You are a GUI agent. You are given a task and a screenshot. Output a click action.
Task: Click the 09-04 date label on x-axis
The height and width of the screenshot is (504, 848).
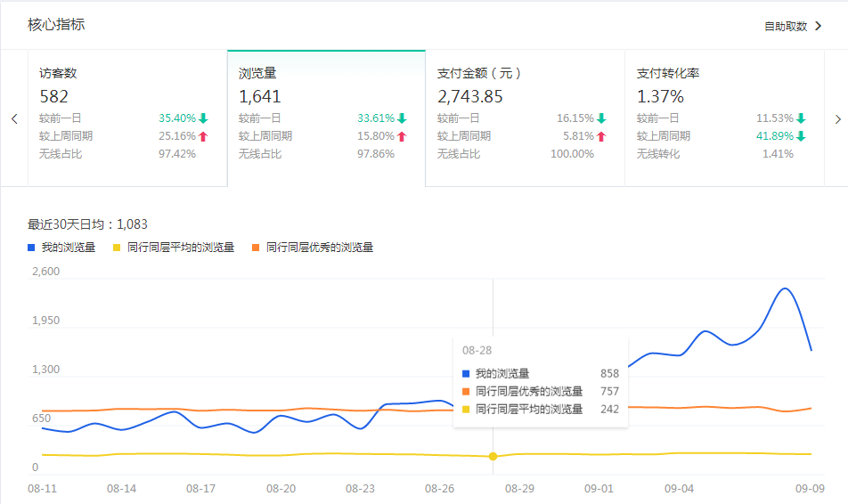pyautogui.click(x=680, y=489)
